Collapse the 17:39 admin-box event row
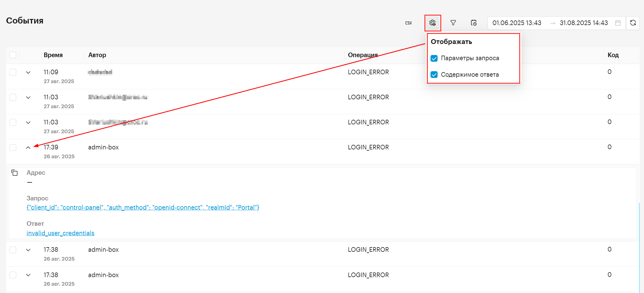Screen dimensions: 644x293 click(x=28, y=148)
